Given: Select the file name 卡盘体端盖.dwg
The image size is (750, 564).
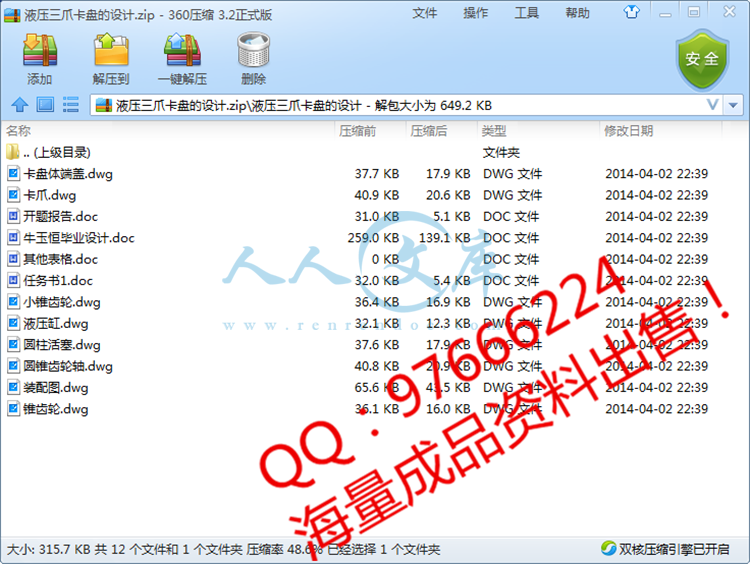Looking at the screenshot, I should [68, 174].
